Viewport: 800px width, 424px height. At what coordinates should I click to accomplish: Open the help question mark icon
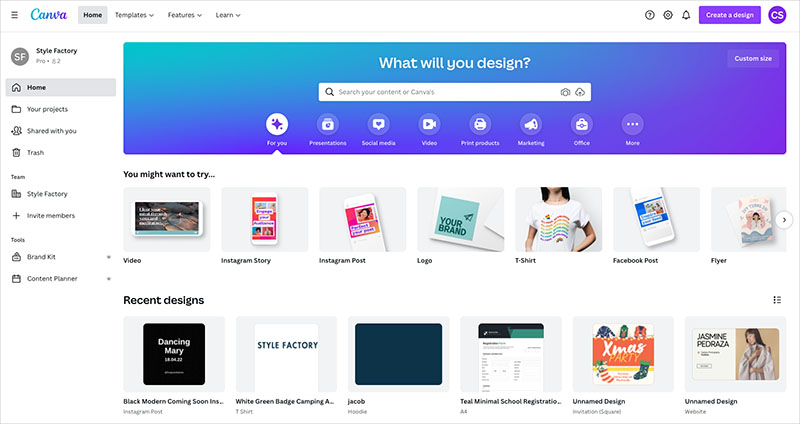pos(649,15)
